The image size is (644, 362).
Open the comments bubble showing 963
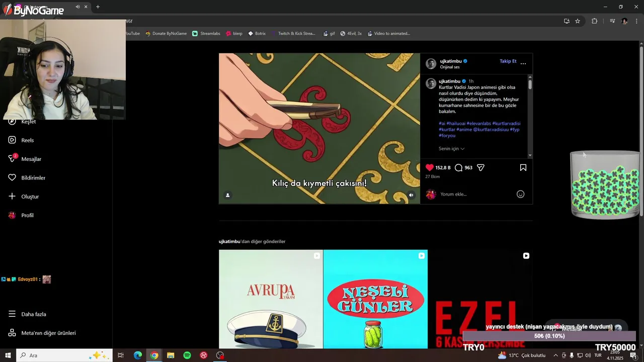(458, 167)
